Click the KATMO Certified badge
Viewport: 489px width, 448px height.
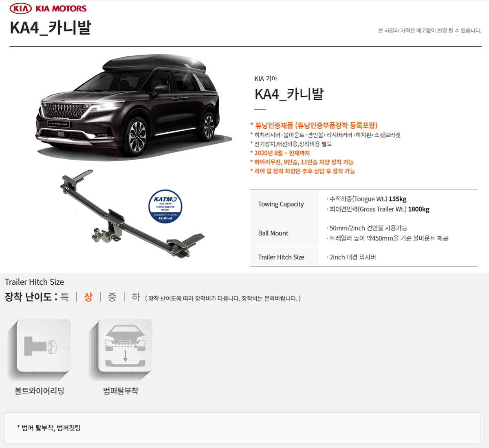(x=165, y=206)
